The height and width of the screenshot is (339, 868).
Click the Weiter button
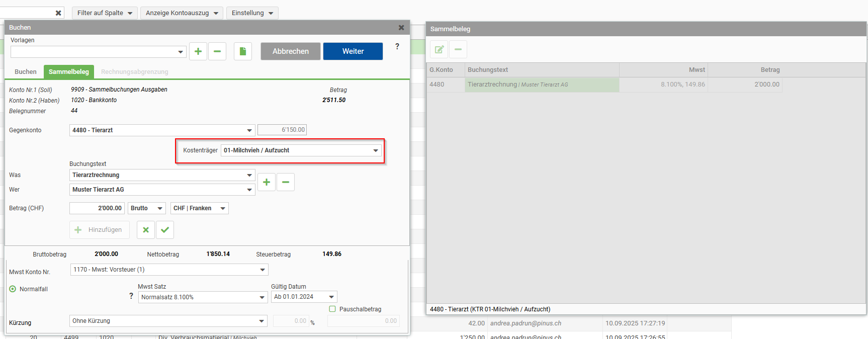pyautogui.click(x=353, y=51)
